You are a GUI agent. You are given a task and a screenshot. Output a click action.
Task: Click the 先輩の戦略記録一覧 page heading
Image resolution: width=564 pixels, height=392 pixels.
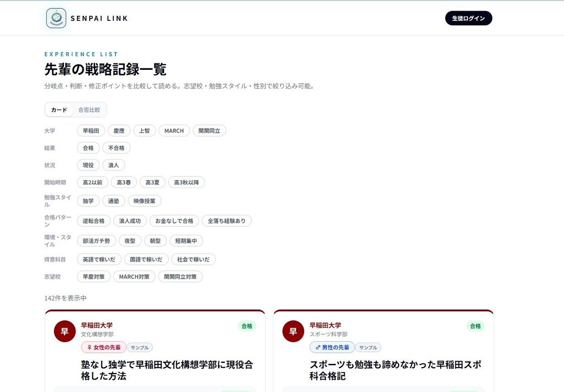pos(105,69)
